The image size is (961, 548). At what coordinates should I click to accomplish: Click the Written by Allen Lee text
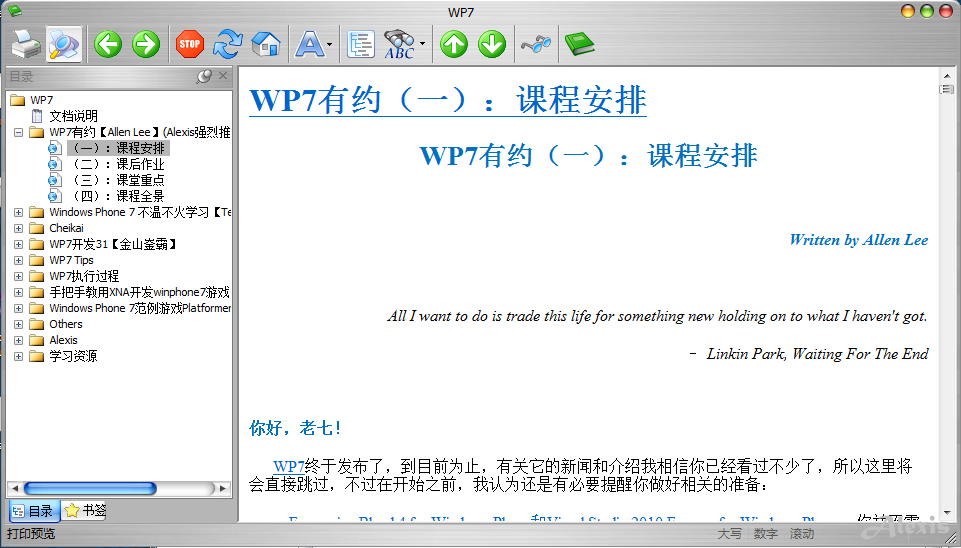pos(859,240)
